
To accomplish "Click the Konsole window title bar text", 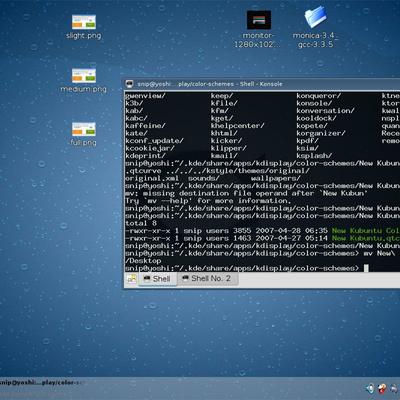I will coord(210,84).
